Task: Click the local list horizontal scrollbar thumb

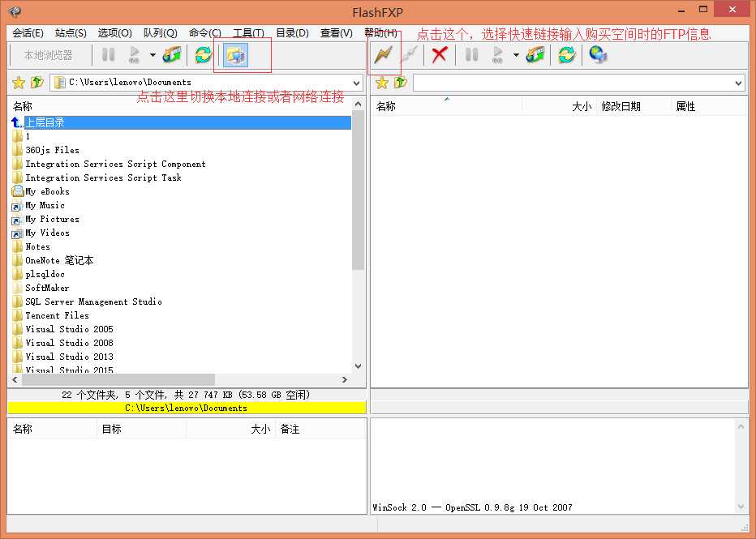Action: click(x=118, y=379)
